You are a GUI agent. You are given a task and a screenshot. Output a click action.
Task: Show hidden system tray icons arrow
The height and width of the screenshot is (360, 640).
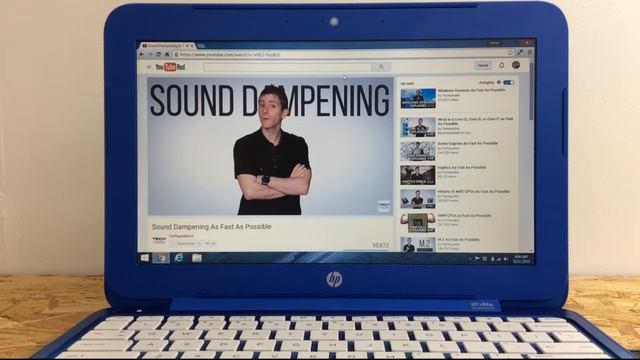pos(470,259)
